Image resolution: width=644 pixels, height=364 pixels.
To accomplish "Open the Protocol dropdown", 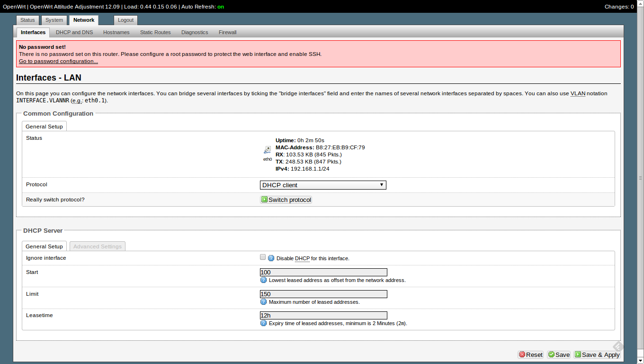I will coord(323,185).
